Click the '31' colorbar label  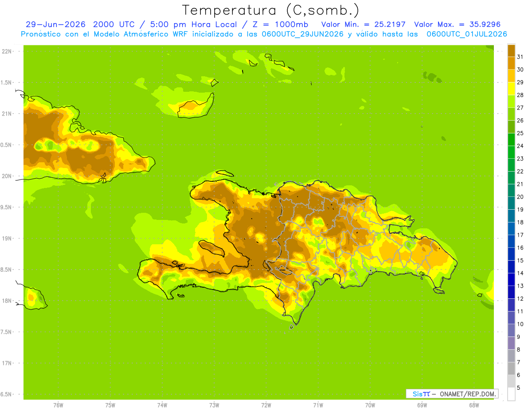click(x=520, y=57)
